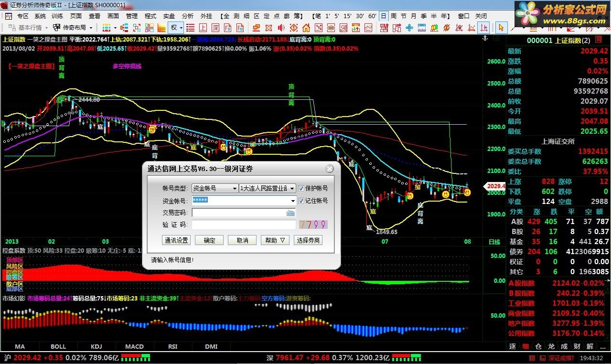Open the 1大连人民路营业部 branch dropdown
Image resolution: width=611 pixels, height=364 pixels.
[268, 189]
